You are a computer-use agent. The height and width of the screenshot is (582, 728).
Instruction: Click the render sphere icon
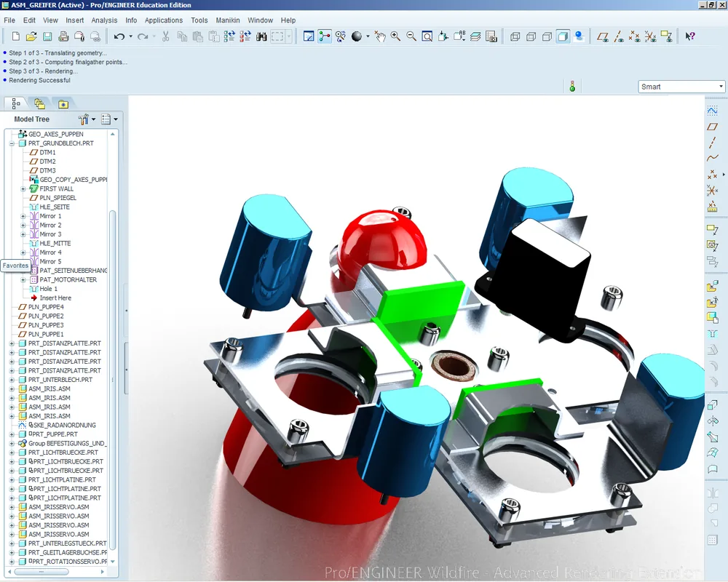tap(357, 36)
